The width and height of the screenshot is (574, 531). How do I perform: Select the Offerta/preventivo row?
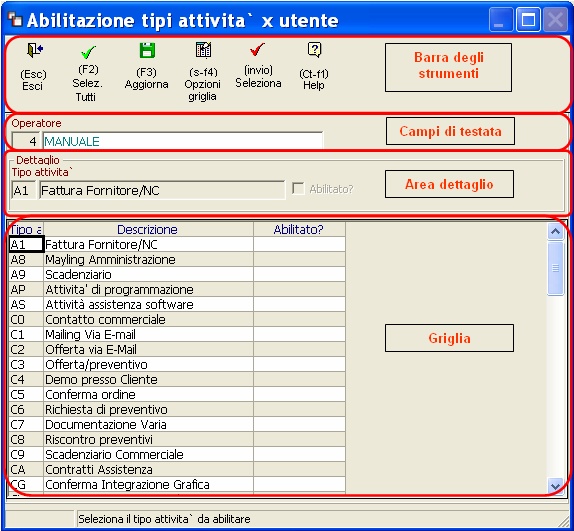pyautogui.click(x=177, y=364)
